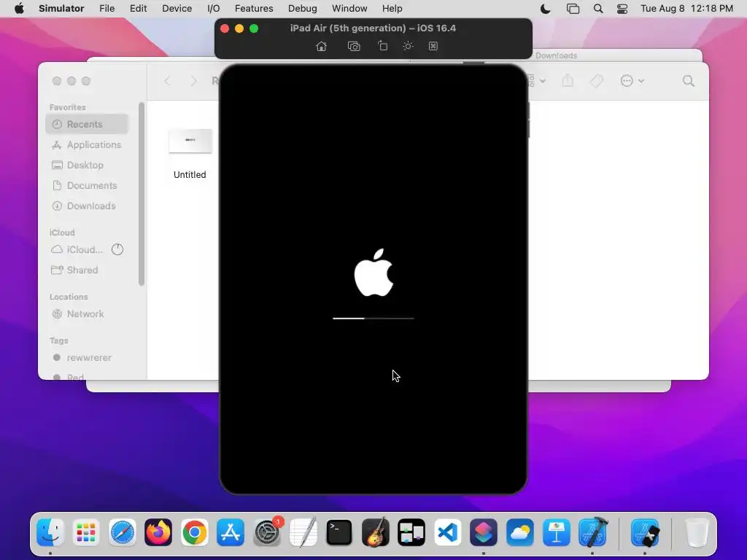This screenshot has width=747, height=560.
Task: Select Recents in Finder sidebar
Action: [x=88, y=124]
